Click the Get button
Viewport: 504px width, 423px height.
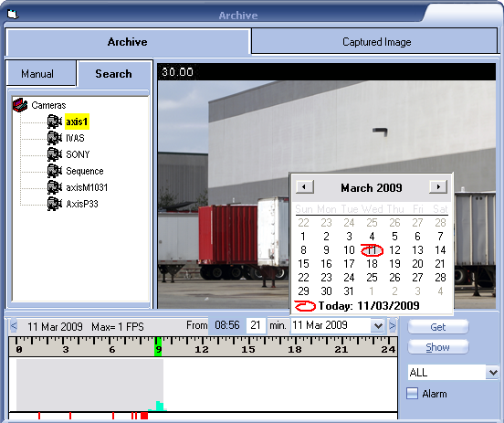(x=437, y=327)
